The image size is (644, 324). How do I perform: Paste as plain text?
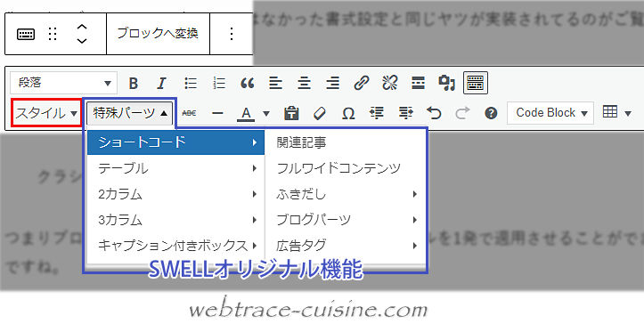pos(291,113)
